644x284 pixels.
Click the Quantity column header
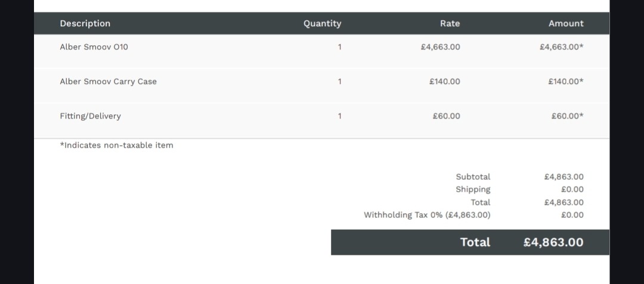pyautogui.click(x=322, y=23)
